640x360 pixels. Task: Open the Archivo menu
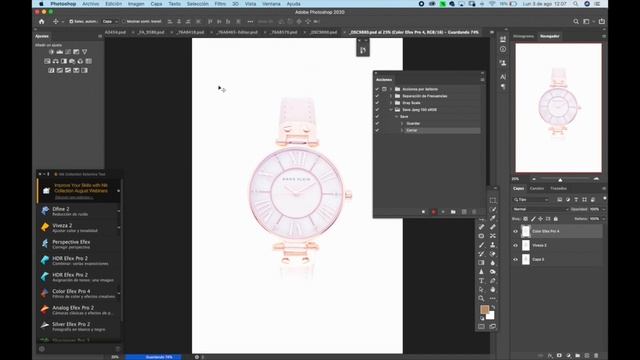pyautogui.click(x=91, y=4)
